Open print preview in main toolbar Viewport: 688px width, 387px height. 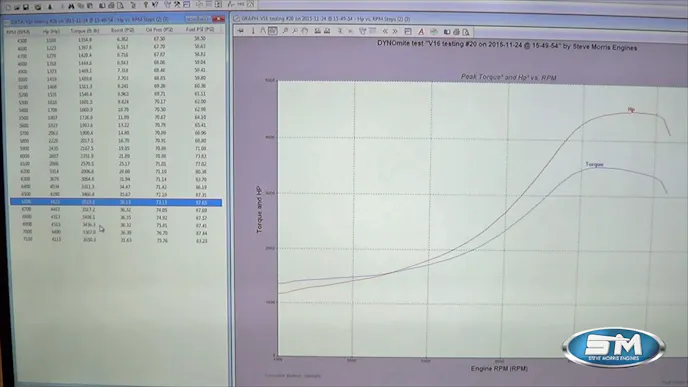[120, 6]
